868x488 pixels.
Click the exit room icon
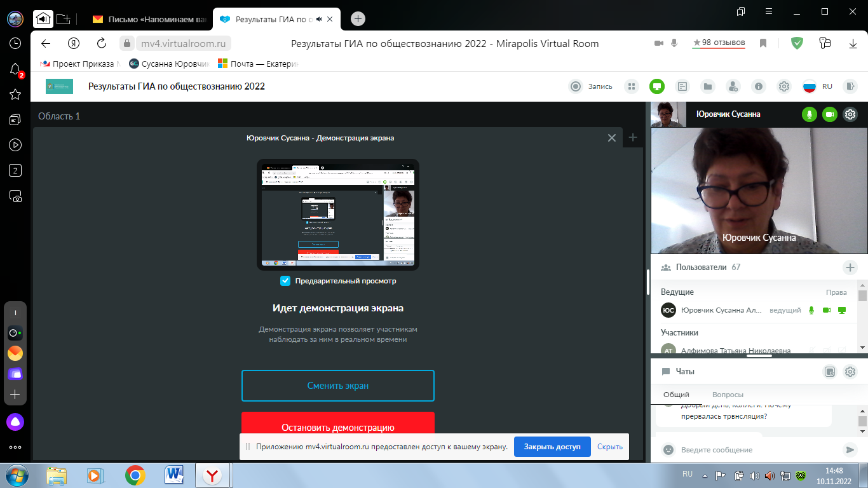pos(850,86)
